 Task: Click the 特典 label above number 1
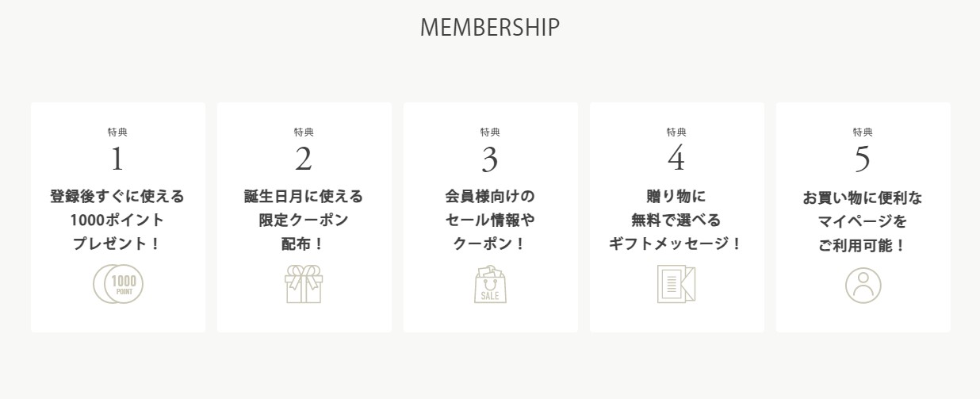pos(118,132)
